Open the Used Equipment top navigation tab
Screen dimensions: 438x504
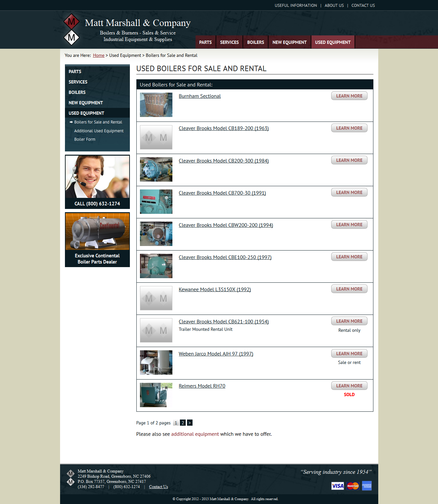(x=333, y=42)
